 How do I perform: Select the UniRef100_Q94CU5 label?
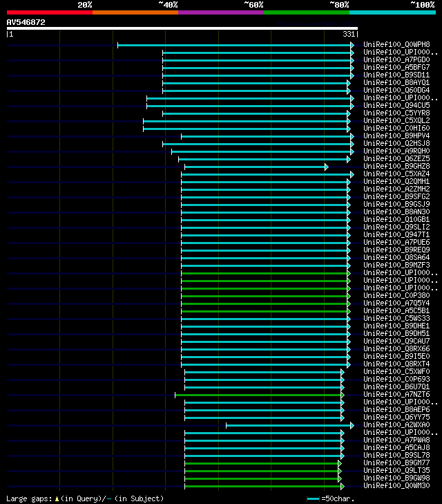pos(396,105)
